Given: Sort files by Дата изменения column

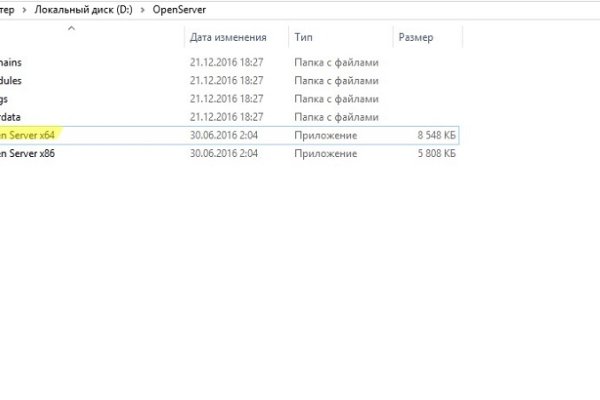Looking at the screenshot, I should [228, 37].
